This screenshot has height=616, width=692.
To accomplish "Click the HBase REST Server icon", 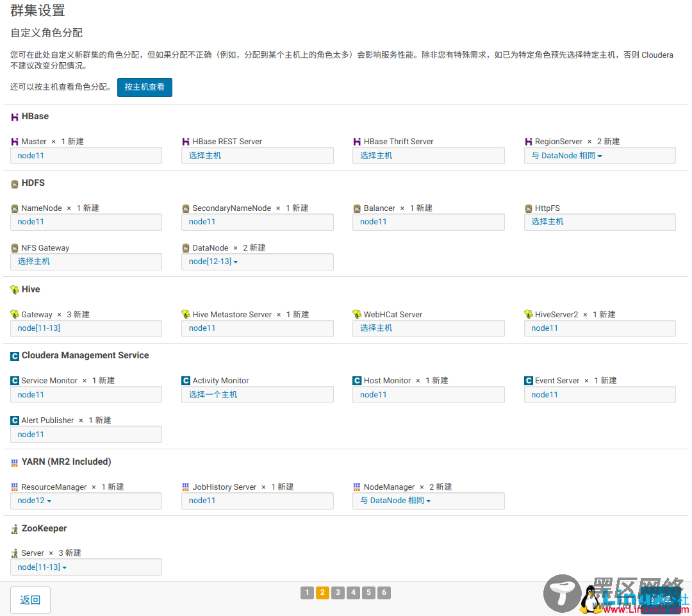I will [x=186, y=142].
